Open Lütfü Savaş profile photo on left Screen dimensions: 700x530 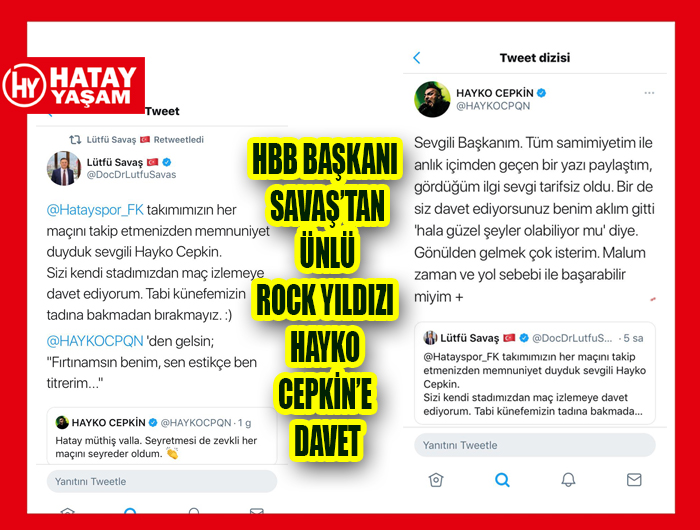click(64, 168)
